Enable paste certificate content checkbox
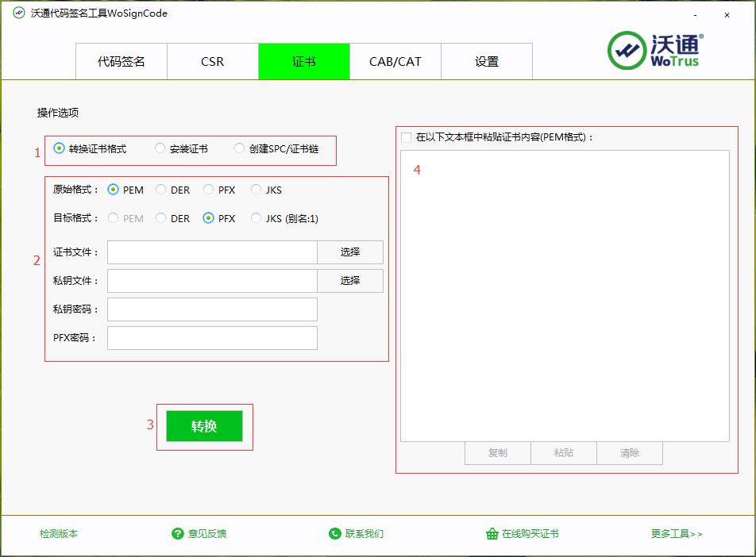The width and height of the screenshot is (756, 557). [407, 137]
